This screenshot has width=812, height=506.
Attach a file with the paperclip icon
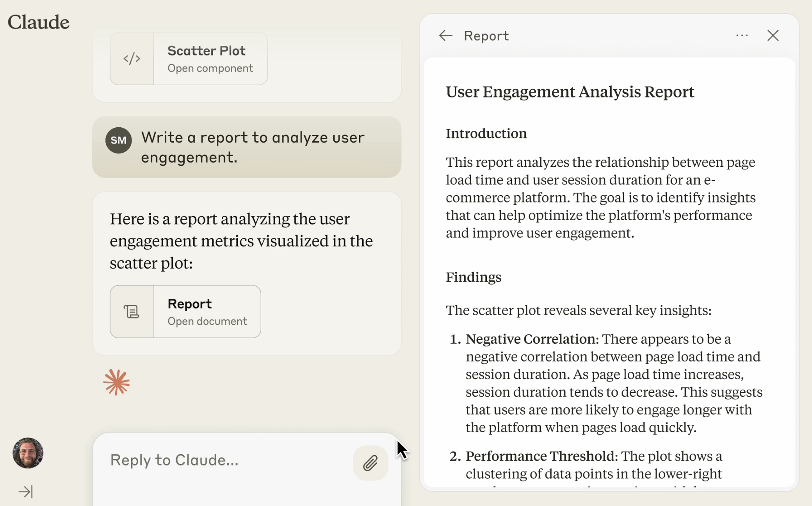[370, 463]
